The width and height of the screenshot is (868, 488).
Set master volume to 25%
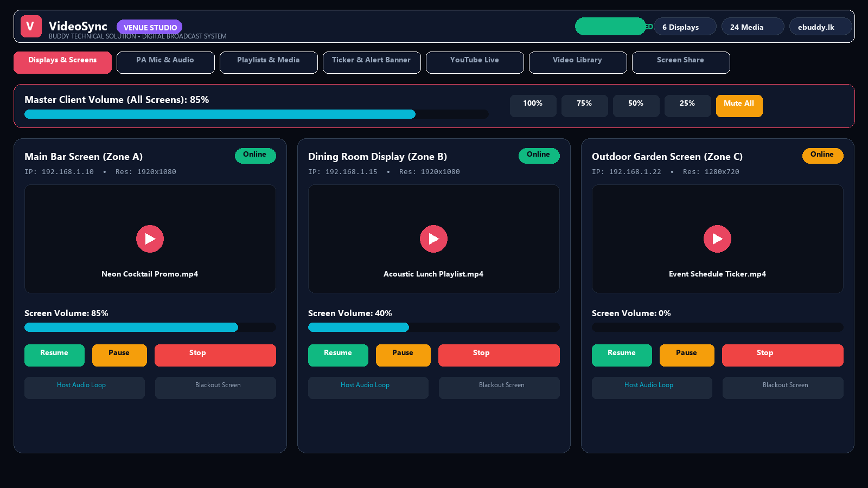pyautogui.click(x=687, y=106)
